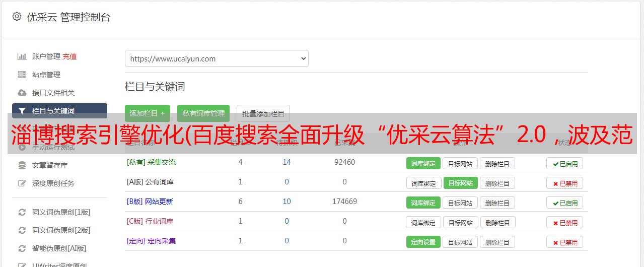Screen dimensions: 644x267
Task: Click the collected count 174669
Action: pos(344,202)
